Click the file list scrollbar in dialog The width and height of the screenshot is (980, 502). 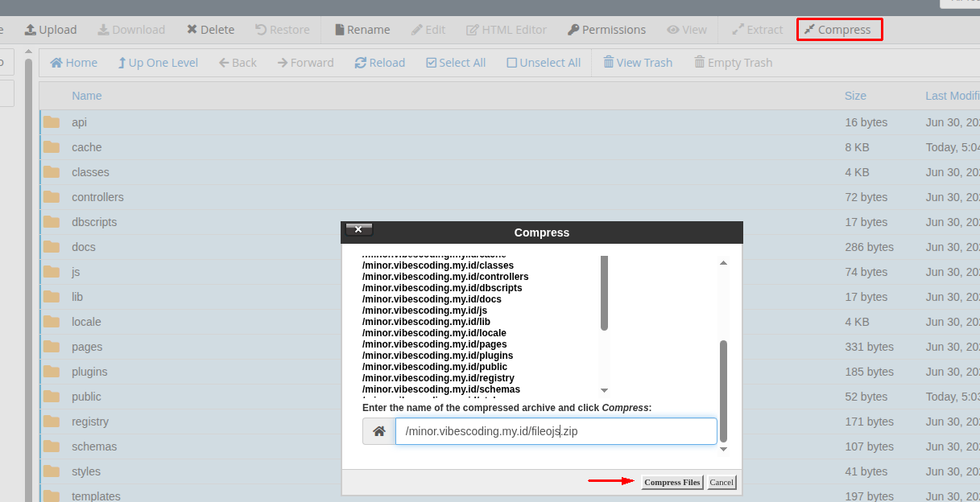click(605, 293)
